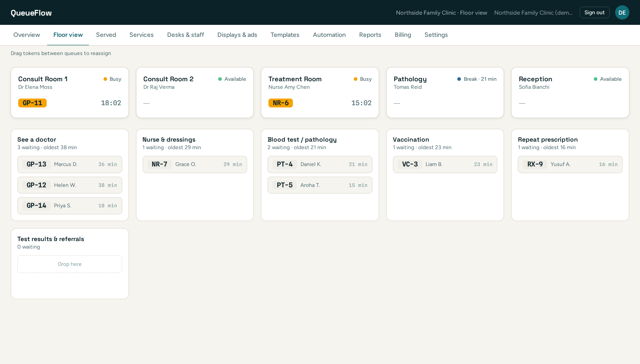The height and width of the screenshot is (364, 640).
Task: Open the DE user avatar
Action: (x=622, y=12)
